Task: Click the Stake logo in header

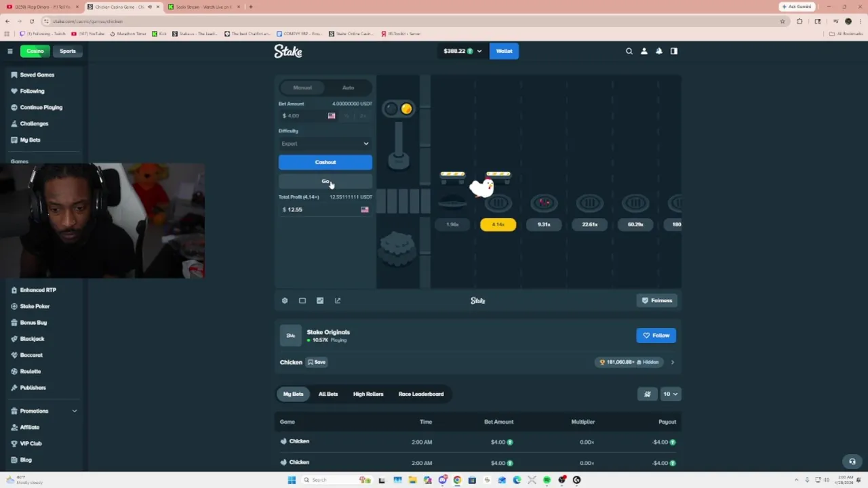Action: (288, 51)
